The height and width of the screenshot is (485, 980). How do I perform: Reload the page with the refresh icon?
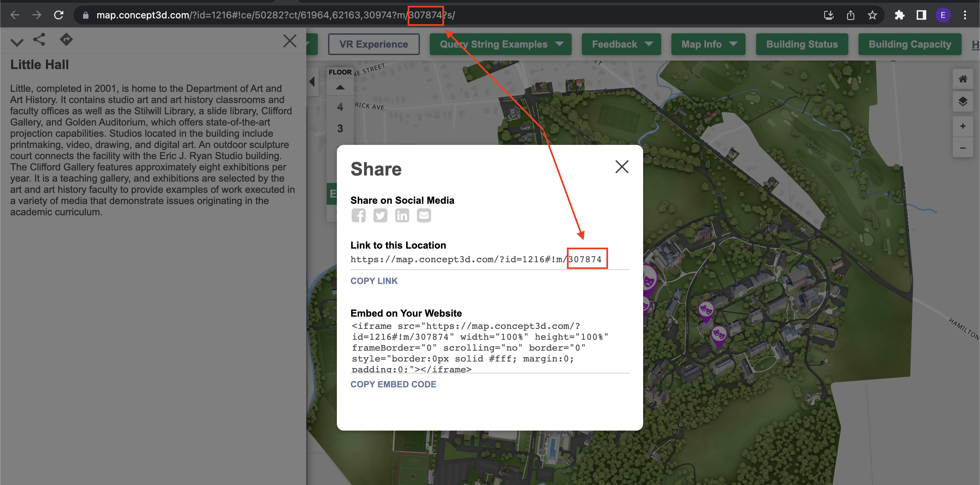click(x=59, y=15)
